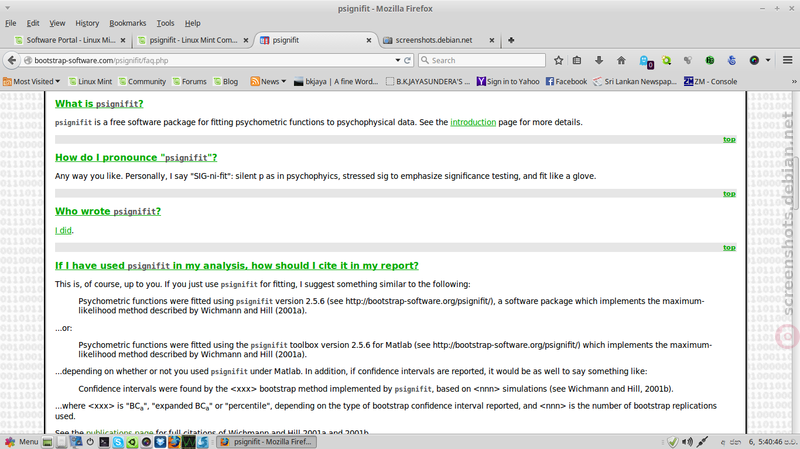Launch Terminal from the panel

tap(104, 442)
